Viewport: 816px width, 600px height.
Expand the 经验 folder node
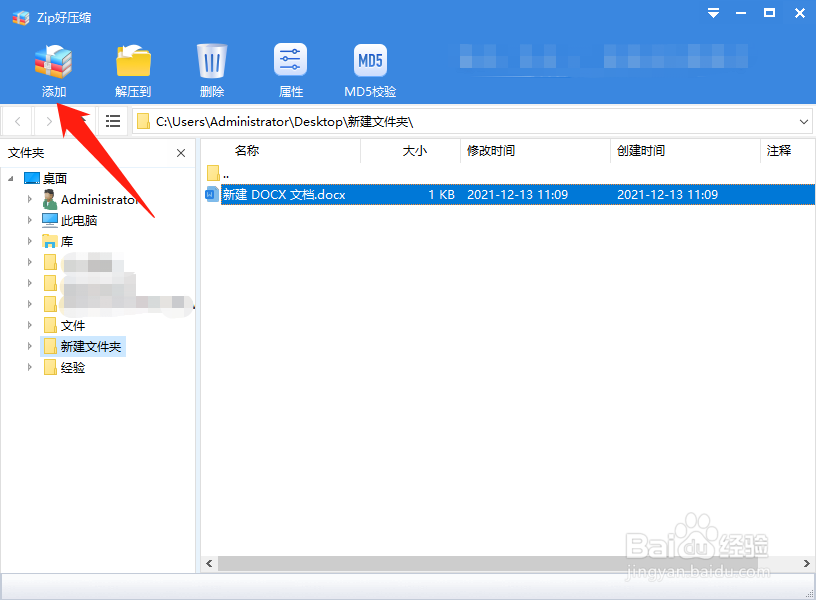pos(30,367)
